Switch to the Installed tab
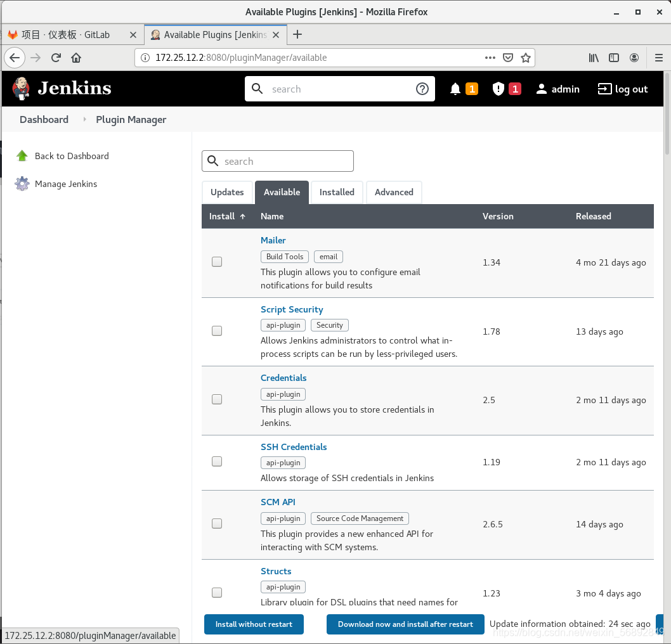This screenshot has width=671, height=644. pos(337,193)
